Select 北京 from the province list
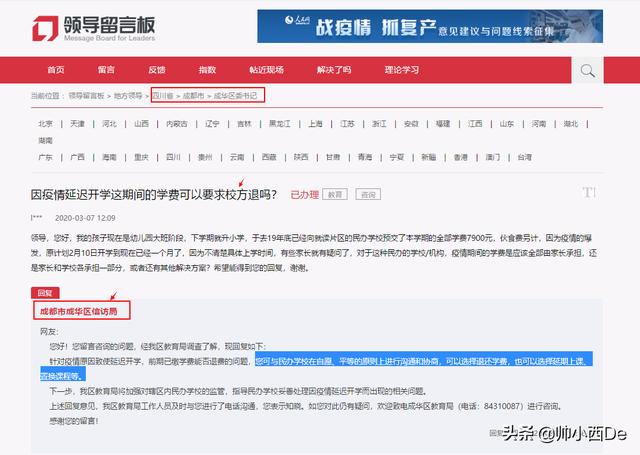The height and width of the screenshot is (455, 640). 46,124
